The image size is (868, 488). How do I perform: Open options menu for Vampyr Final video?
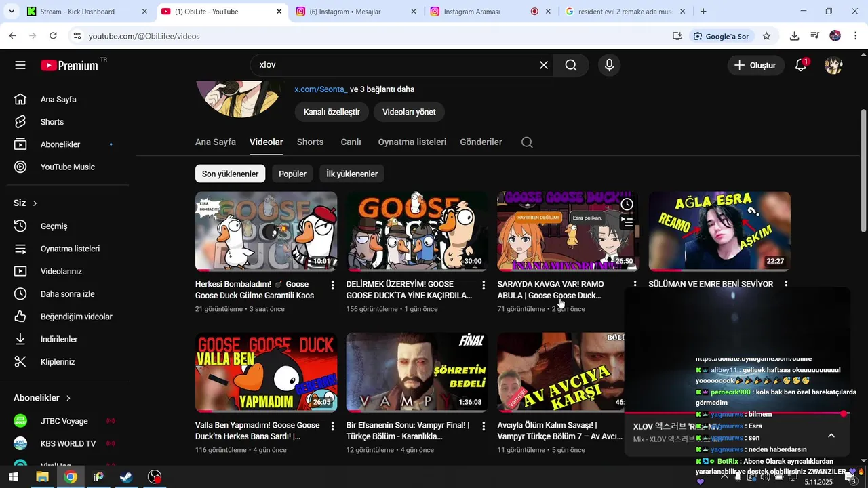click(x=484, y=426)
